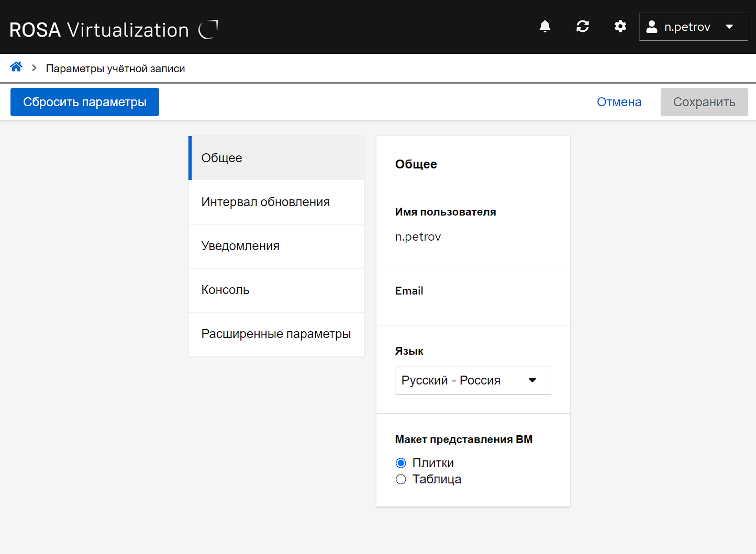Select the Плитки radio button
Screen dimensions: 756x554
(x=401, y=463)
